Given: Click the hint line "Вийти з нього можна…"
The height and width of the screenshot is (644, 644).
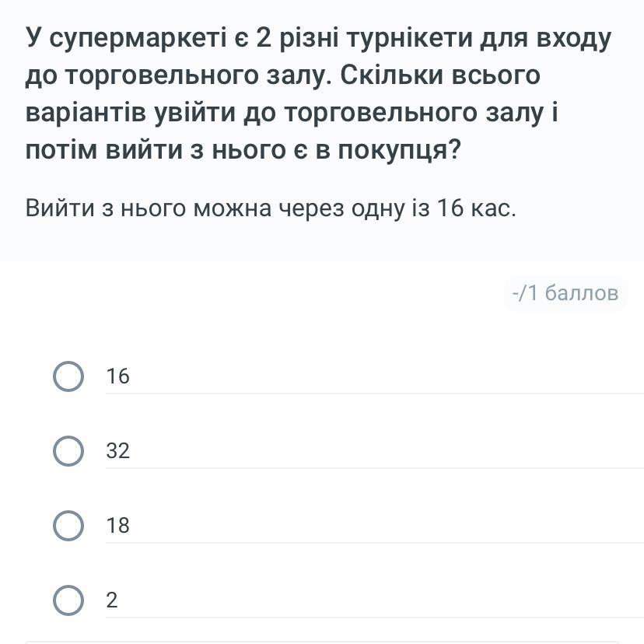Looking at the screenshot, I should (270, 208).
